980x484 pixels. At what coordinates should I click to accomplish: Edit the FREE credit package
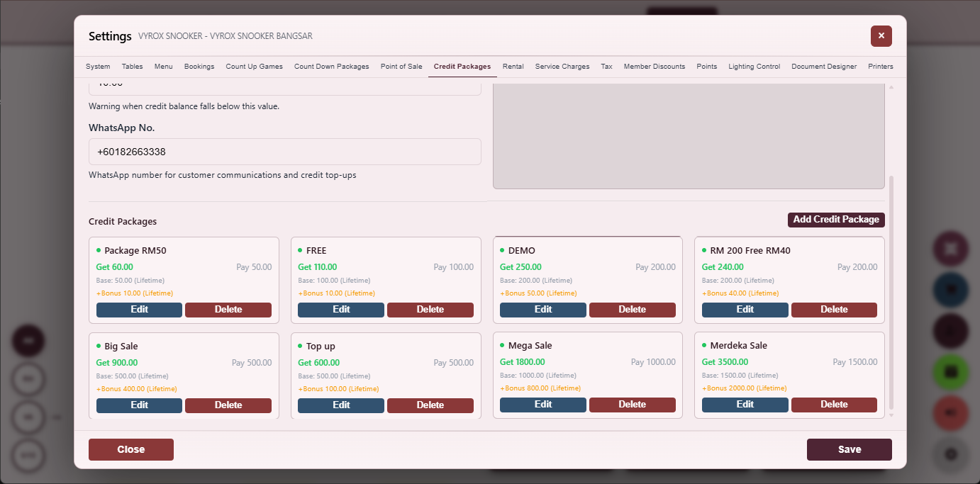341,310
